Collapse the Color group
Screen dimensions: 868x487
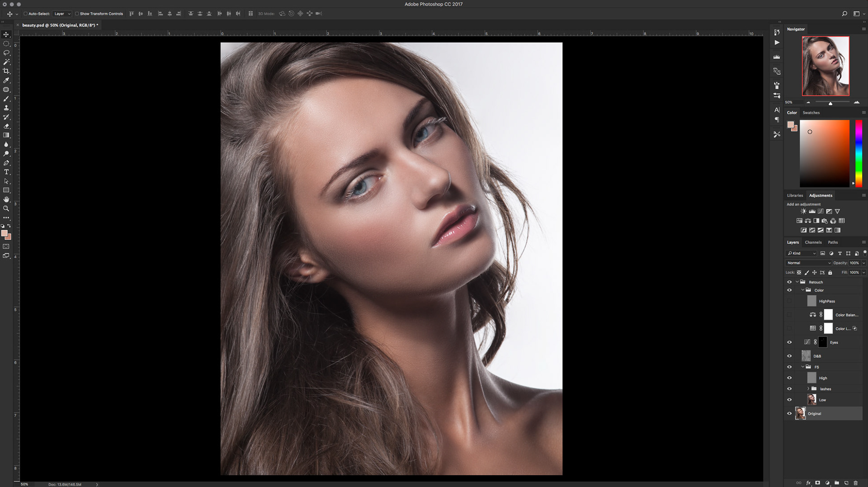(803, 290)
